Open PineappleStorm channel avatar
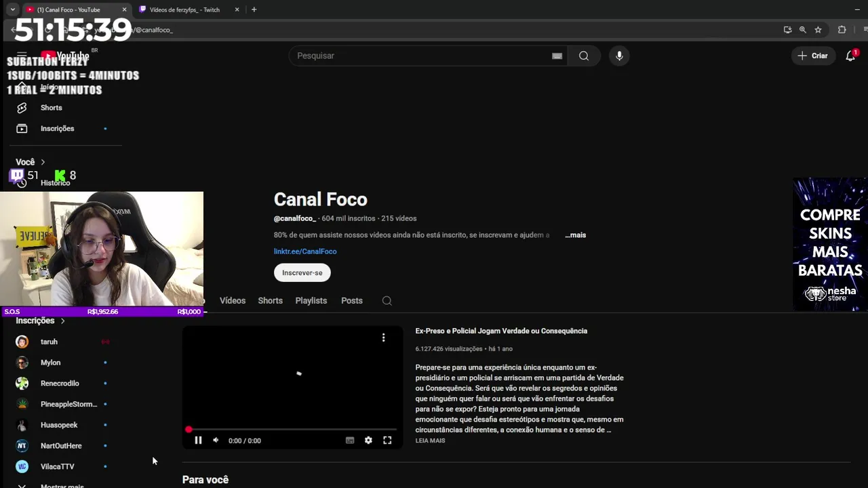 [22, 405]
